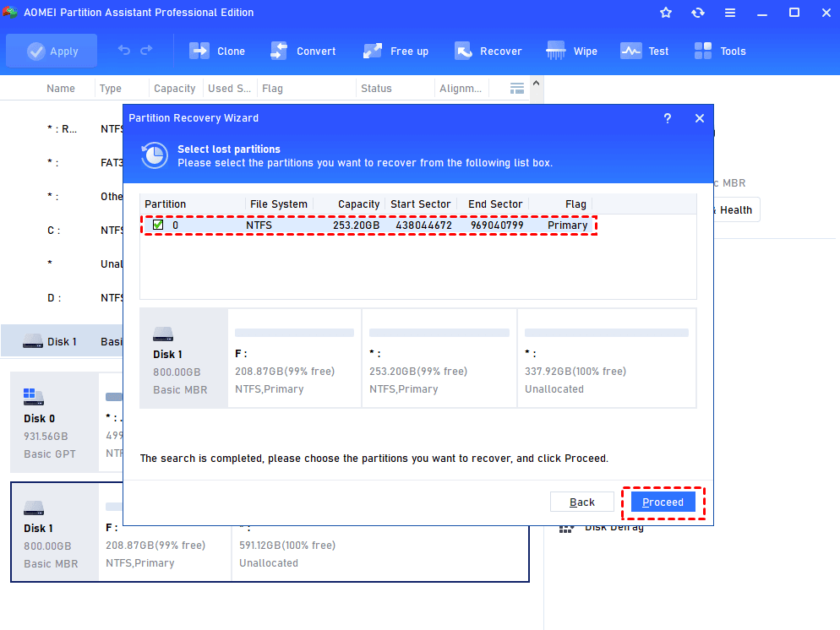Click the Status column header
This screenshot has height=630, width=840.
pos(376,89)
